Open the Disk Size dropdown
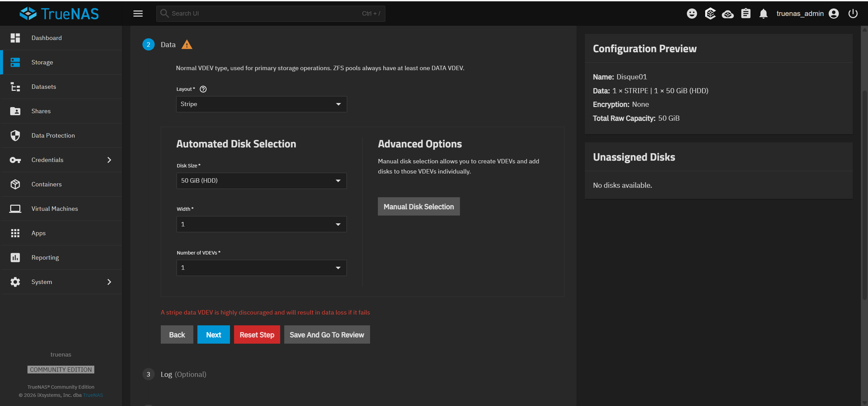This screenshot has width=868, height=406. [262, 181]
